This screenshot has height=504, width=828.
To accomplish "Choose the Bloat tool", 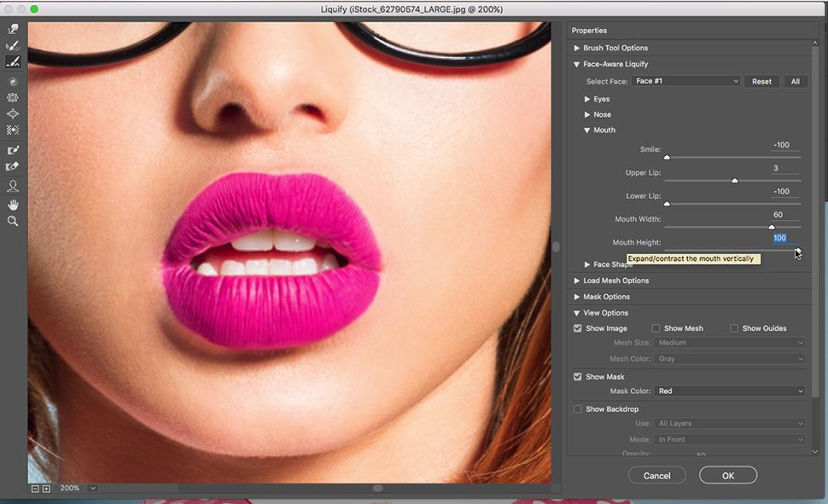I will 12,113.
